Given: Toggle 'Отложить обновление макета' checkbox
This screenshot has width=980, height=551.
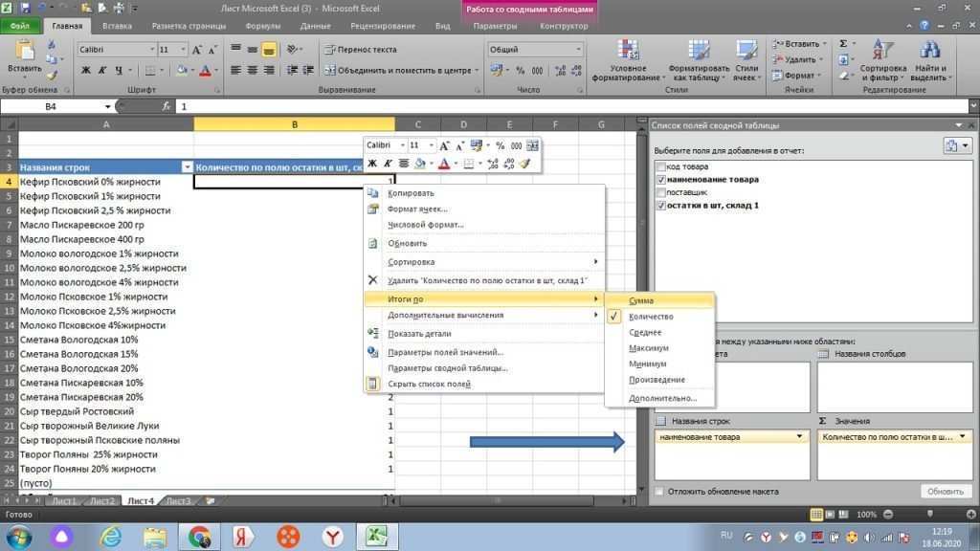Looking at the screenshot, I should click(x=657, y=492).
